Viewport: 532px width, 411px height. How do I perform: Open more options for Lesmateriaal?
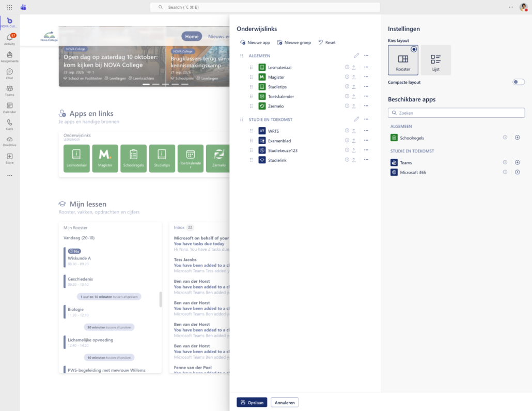[x=366, y=67]
